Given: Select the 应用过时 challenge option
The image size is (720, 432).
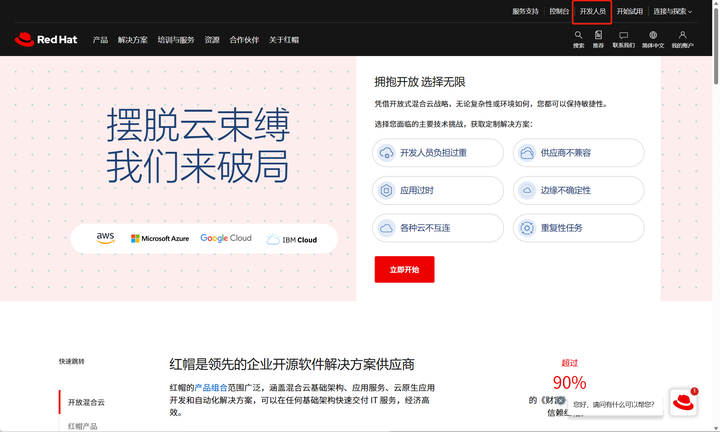Looking at the screenshot, I should [438, 191].
